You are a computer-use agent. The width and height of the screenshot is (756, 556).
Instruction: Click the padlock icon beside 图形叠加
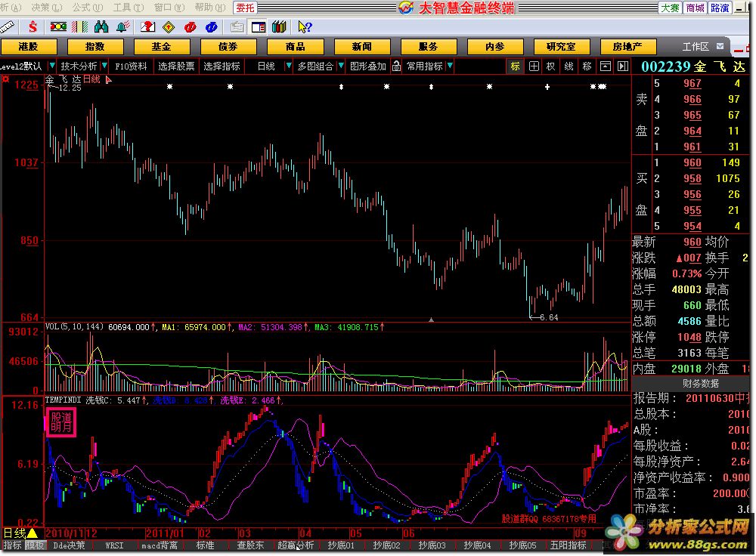(x=396, y=66)
